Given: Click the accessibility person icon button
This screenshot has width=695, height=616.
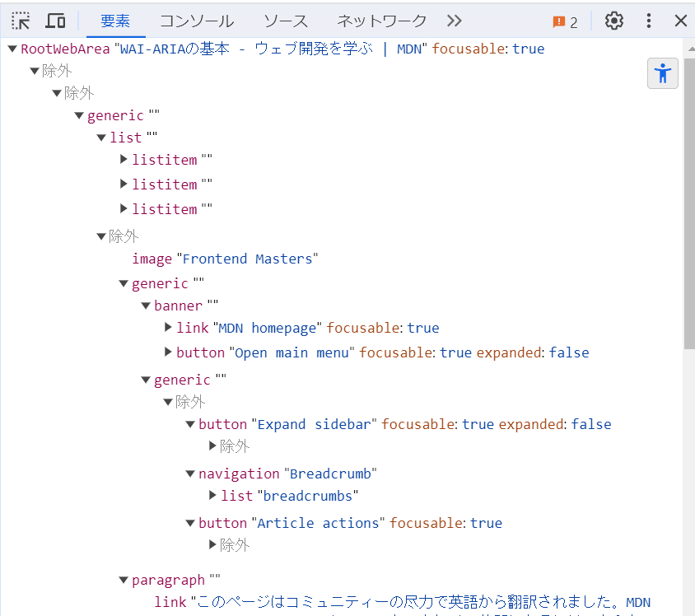Looking at the screenshot, I should click(x=662, y=73).
